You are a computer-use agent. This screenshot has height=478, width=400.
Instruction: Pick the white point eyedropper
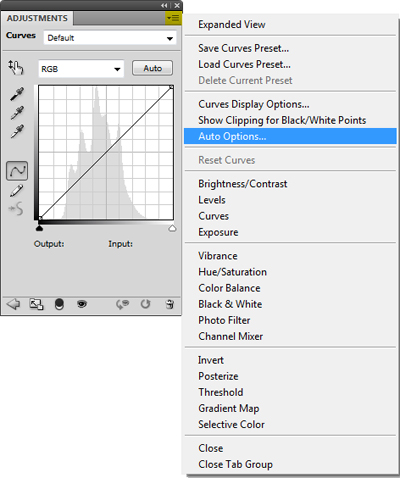(x=17, y=131)
